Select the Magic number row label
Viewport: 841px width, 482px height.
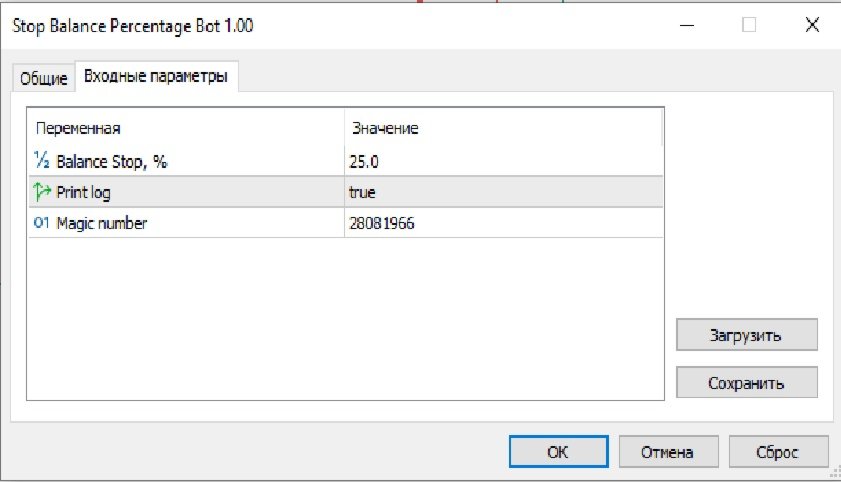click(102, 223)
